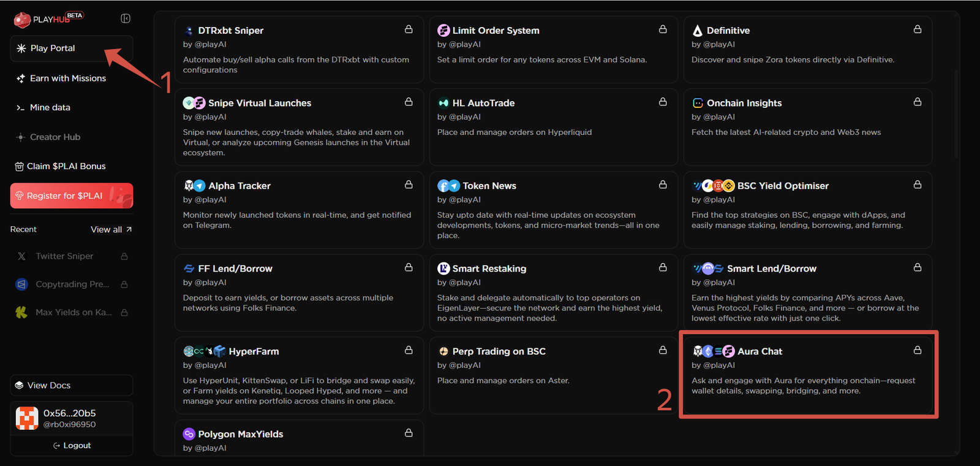Click the lock icon beside Twitter Sniper
The image size is (980, 466).
124,256
